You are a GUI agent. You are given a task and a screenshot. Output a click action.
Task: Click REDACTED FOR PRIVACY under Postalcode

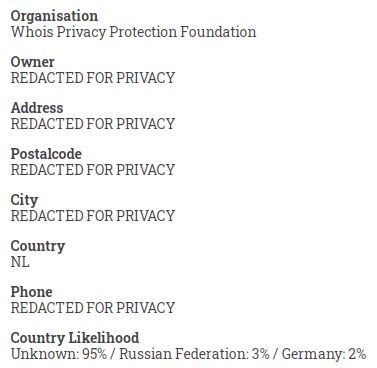tap(93, 170)
